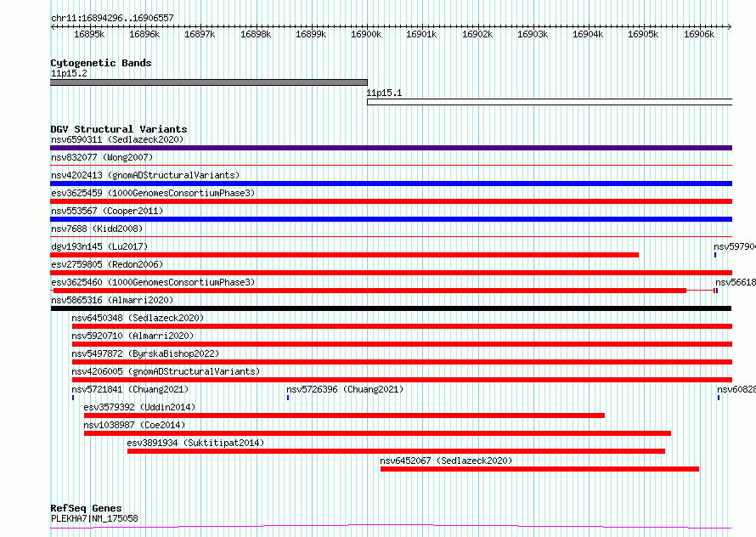Click the 11p15.1 band label
The height and width of the screenshot is (537, 756).
[384, 93]
